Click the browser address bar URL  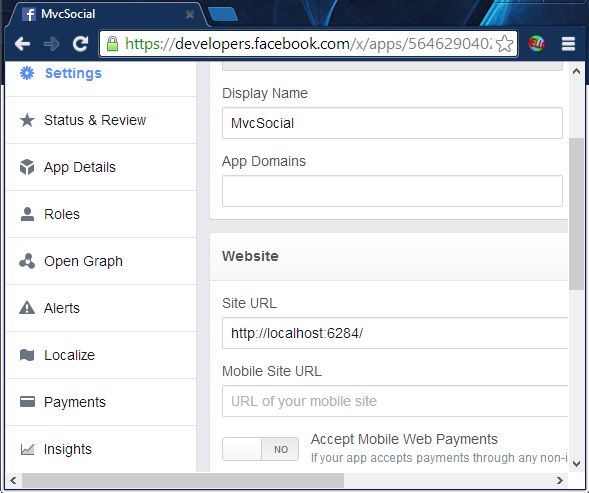[x=308, y=44]
